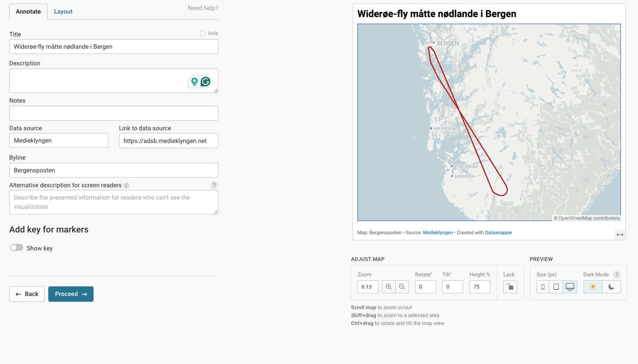Image resolution: width=638 pixels, height=364 pixels.
Task: Select tablet preview size icon
Action: tap(556, 287)
